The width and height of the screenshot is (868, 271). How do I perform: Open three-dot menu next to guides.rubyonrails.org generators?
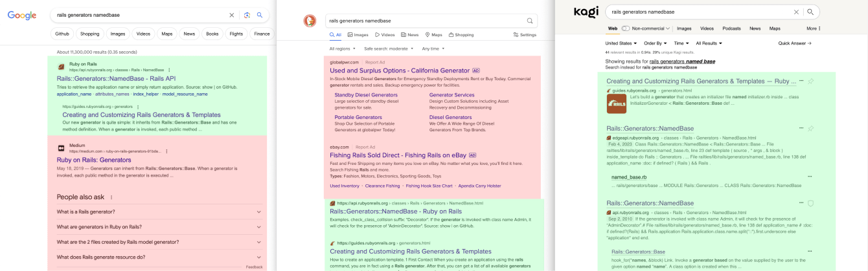(138, 106)
